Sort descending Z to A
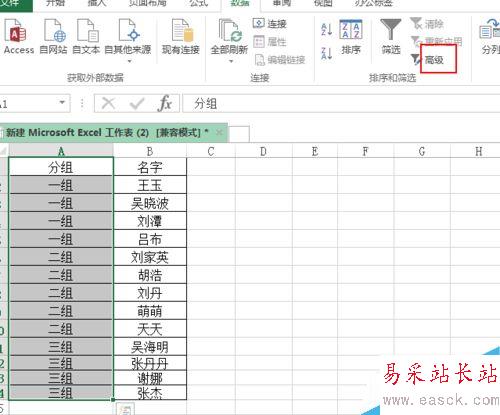The image size is (500, 415). [x=327, y=53]
